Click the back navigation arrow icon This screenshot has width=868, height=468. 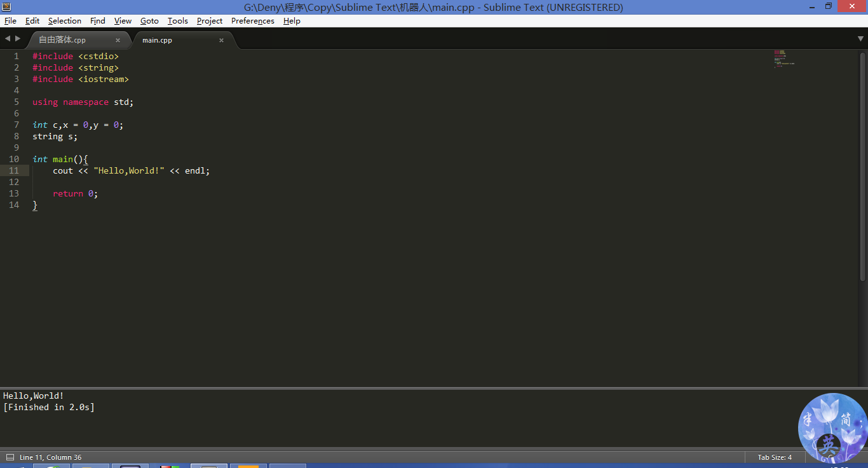pyautogui.click(x=7, y=38)
